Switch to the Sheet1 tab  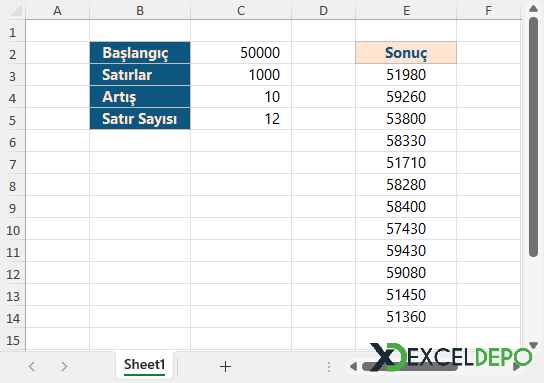144,365
